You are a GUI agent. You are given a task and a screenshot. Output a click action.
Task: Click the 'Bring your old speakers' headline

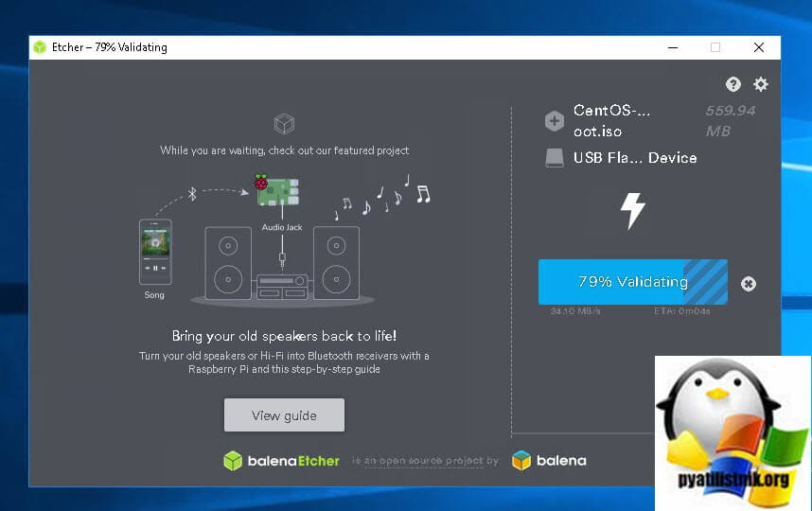(x=284, y=336)
